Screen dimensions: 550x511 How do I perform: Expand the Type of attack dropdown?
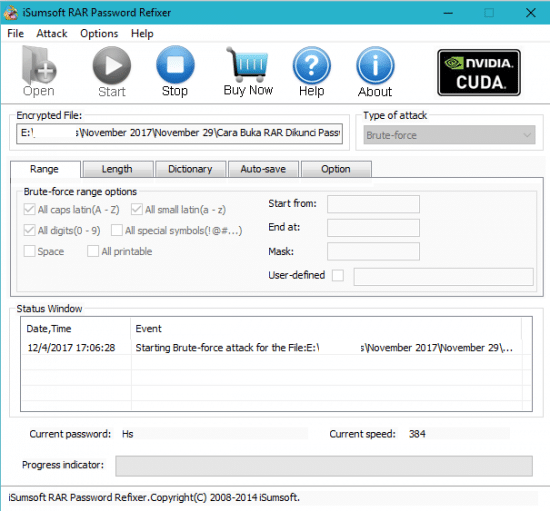449,135
